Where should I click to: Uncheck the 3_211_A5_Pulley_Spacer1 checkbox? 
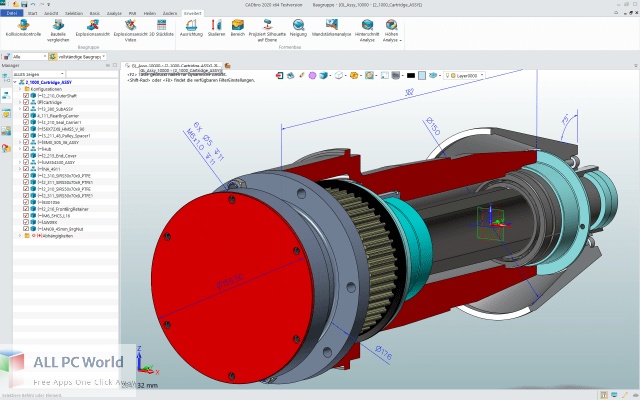point(26,136)
